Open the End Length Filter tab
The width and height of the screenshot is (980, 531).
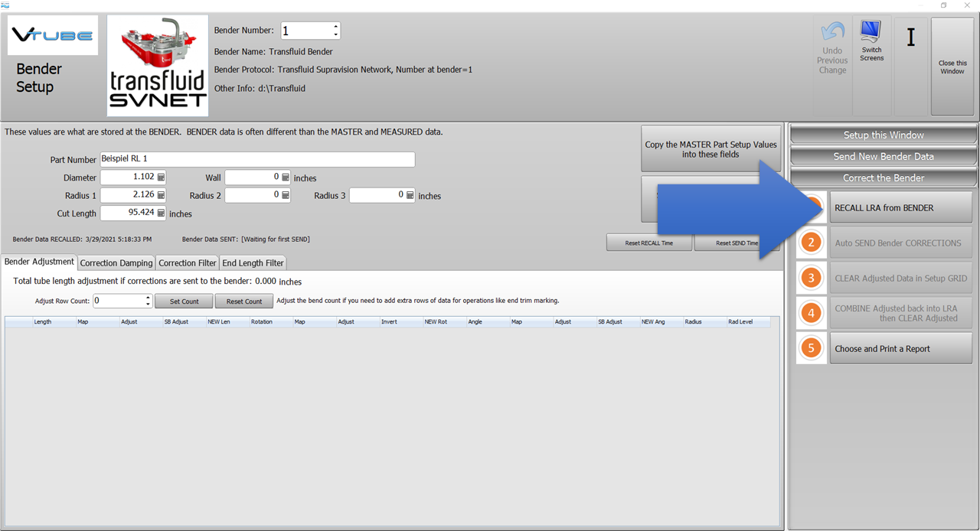pos(253,263)
